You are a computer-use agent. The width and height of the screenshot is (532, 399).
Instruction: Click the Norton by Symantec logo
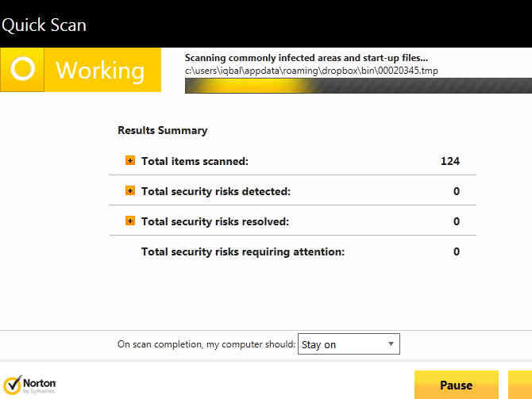point(29,385)
